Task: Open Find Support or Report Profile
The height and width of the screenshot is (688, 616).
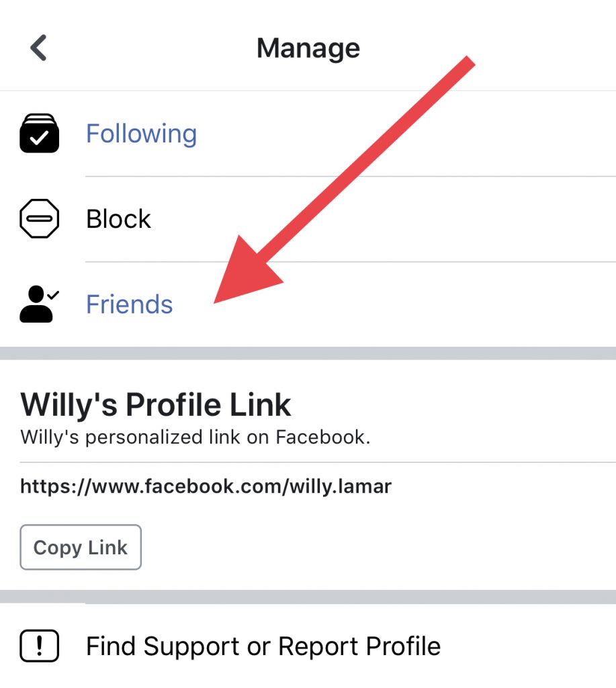Action: 263,646
